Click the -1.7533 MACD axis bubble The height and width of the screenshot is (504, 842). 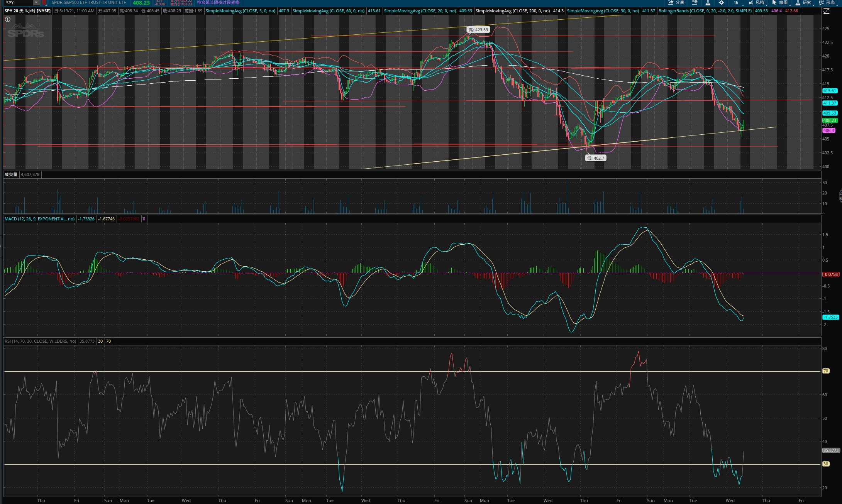(830, 317)
